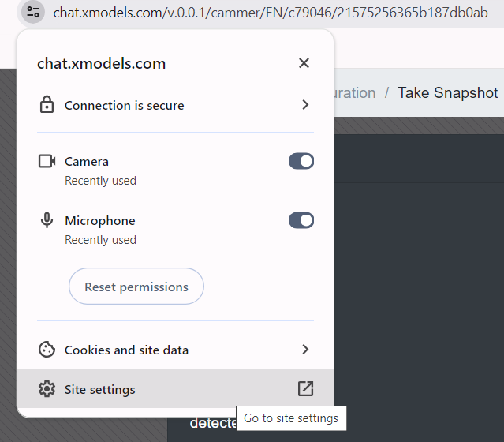Close the chat.xmodels.com site info popup
This screenshot has height=442, width=504.
point(304,63)
